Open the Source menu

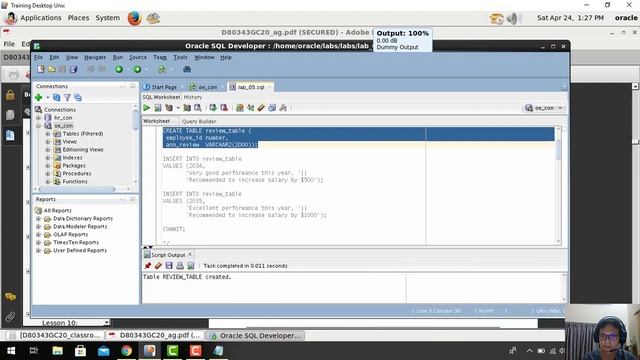[138, 58]
